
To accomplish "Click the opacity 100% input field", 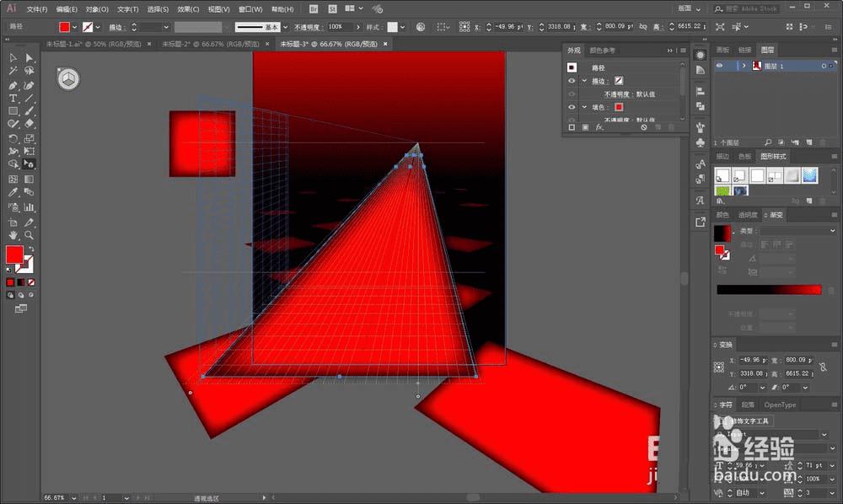I will (340, 27).
